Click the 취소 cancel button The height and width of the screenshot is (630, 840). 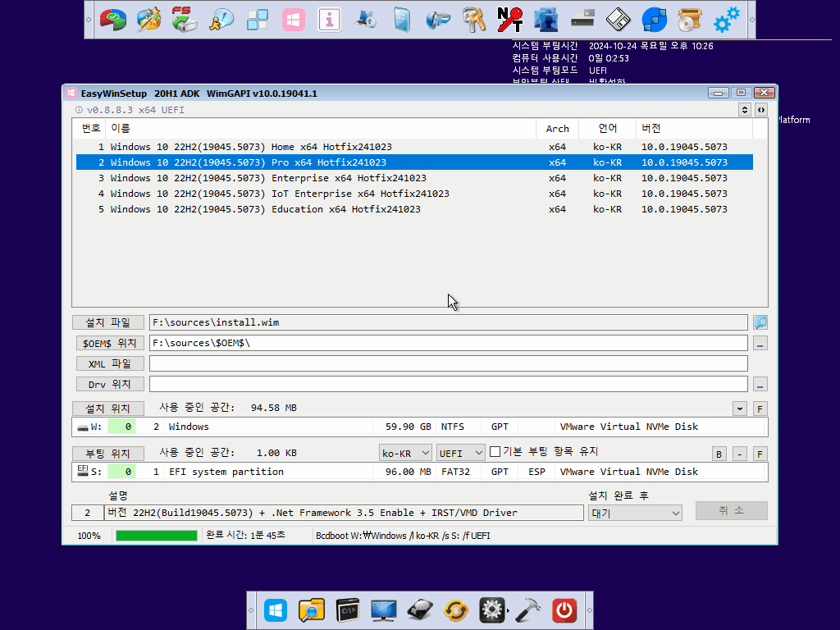731,510
